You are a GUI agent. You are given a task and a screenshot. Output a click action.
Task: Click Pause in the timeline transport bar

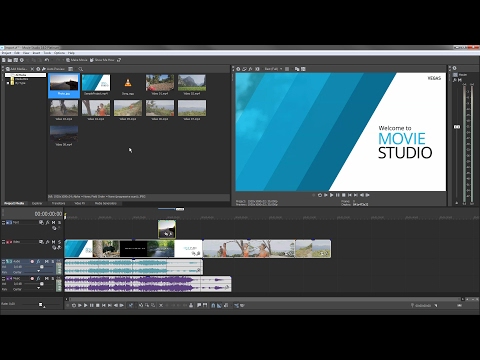[x=92, y=305]
